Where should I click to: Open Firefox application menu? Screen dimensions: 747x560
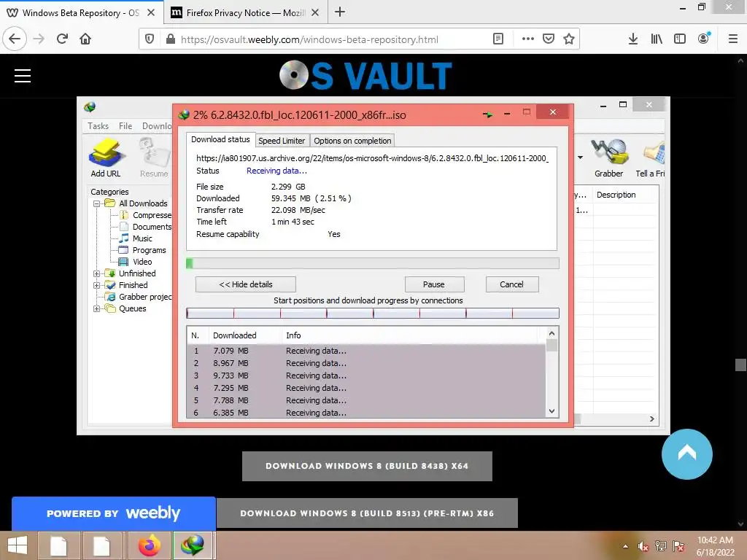(733, 39)
